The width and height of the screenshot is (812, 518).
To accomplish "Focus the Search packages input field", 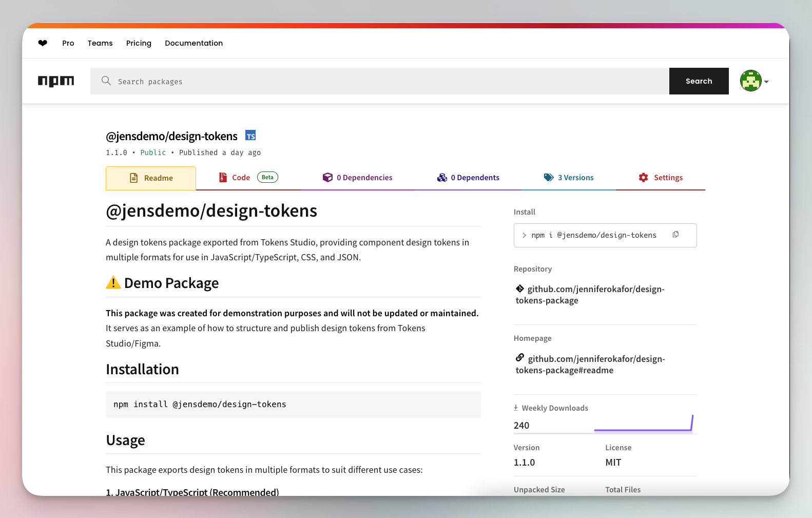I will pos(380,81).
